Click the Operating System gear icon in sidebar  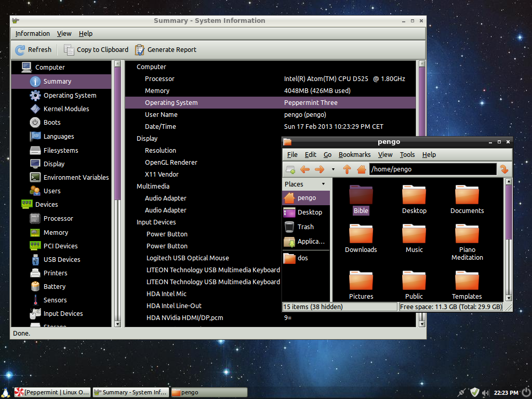pyautogui.click(x=35, y=96)
